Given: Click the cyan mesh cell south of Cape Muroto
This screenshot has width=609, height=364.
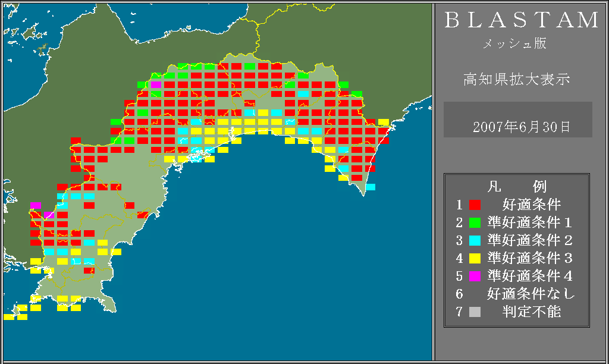Looking at the screenshot, I should pyautogui.click(x=370, y=187).
